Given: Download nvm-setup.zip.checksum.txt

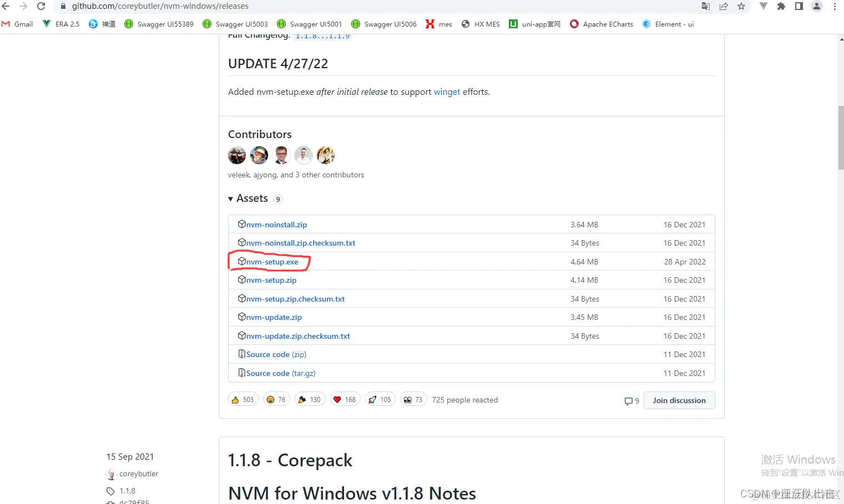Looking at the screenshot, I should point(295,299).
